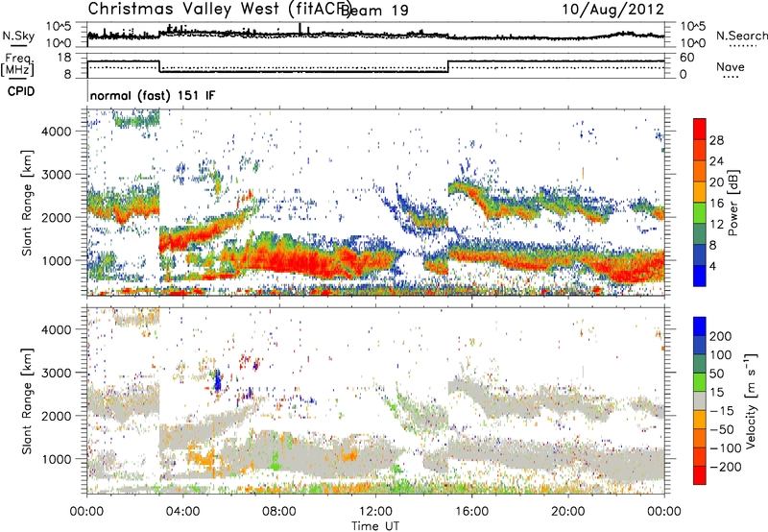Click the left '10^5' noise axis value

click(59, 27)
